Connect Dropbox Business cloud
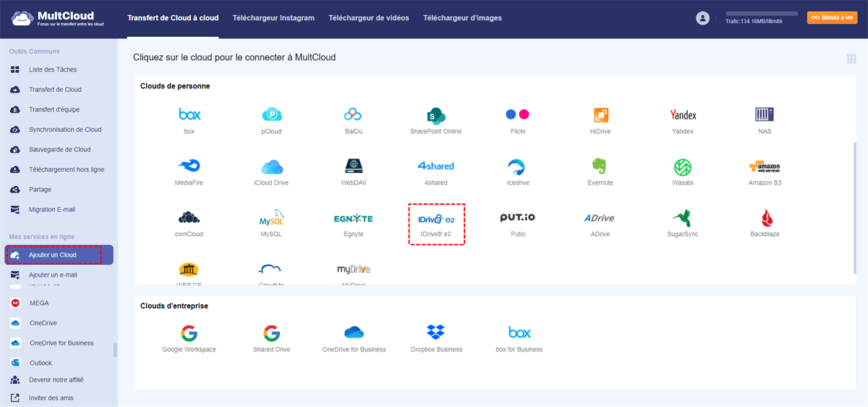 [436, 338]
